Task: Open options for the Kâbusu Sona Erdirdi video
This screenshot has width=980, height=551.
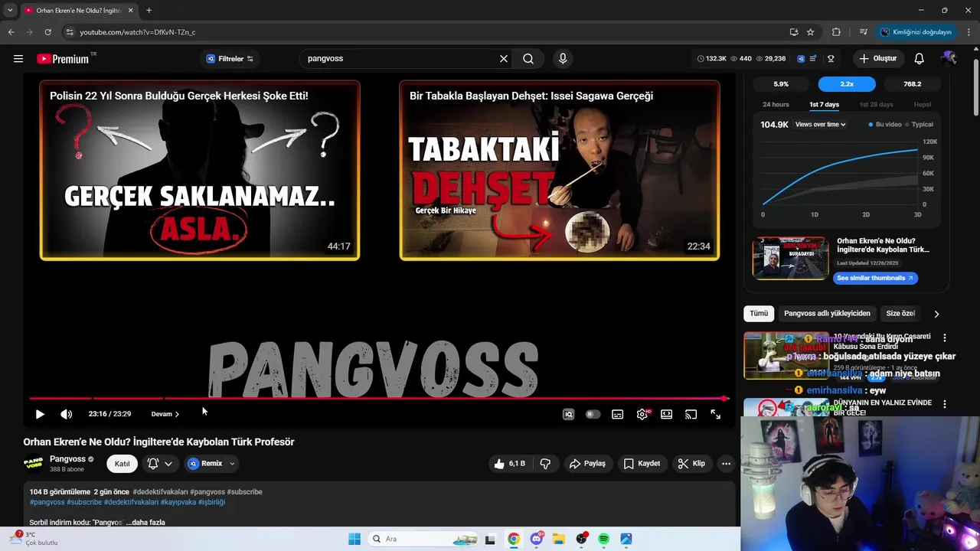Action: [944, 337]
